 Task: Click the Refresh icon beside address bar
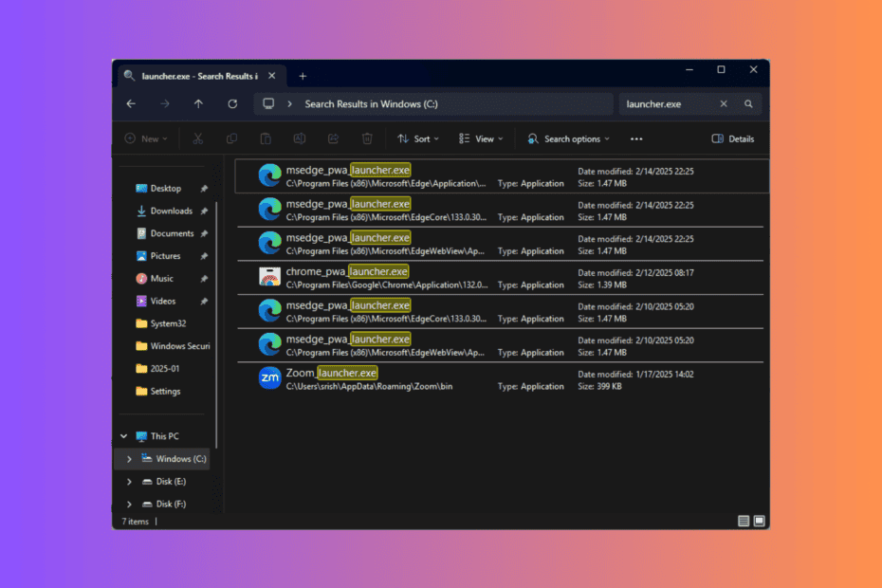[232, 104]
